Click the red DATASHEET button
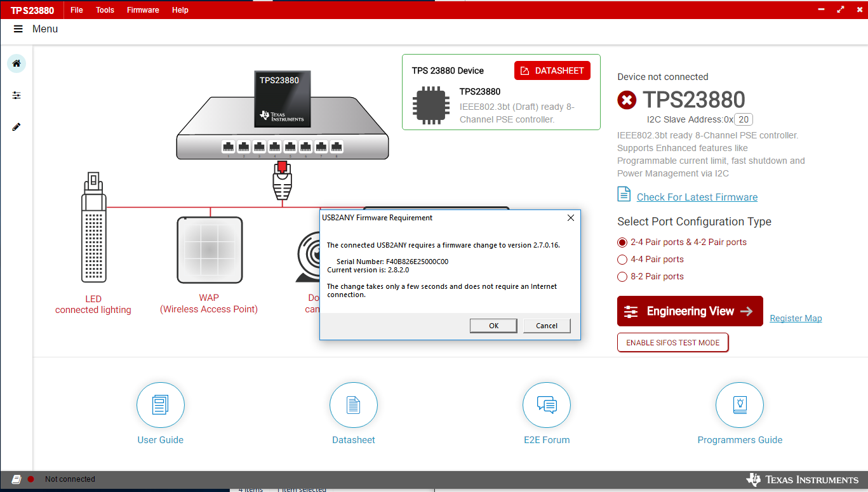 (x=552, y=70)
